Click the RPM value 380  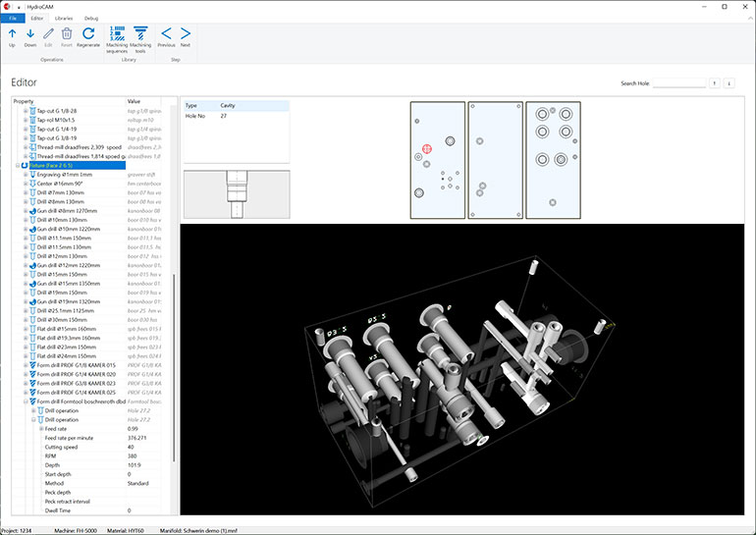133,455
